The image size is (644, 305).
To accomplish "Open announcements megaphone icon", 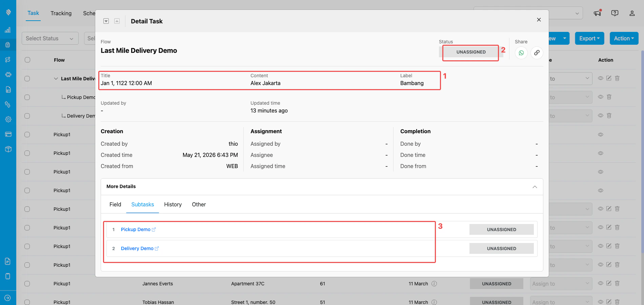I will tap(597, 13).
